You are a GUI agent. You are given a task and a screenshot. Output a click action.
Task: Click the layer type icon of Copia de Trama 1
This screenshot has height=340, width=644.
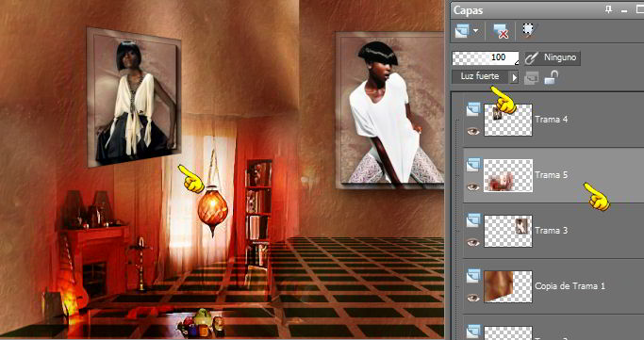click(x=473, y=275)
